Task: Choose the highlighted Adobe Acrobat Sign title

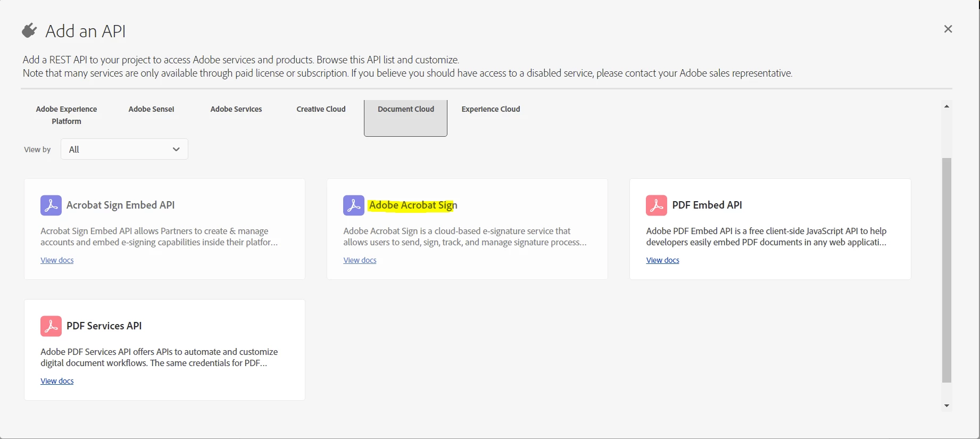Action: point(413,205)
